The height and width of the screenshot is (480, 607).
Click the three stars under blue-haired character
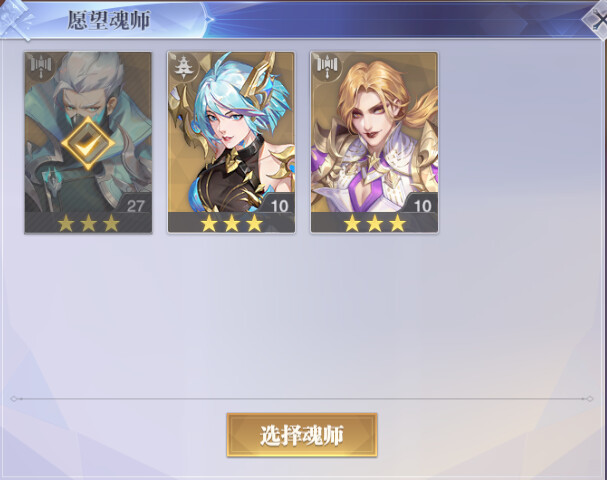coord(231,223)
